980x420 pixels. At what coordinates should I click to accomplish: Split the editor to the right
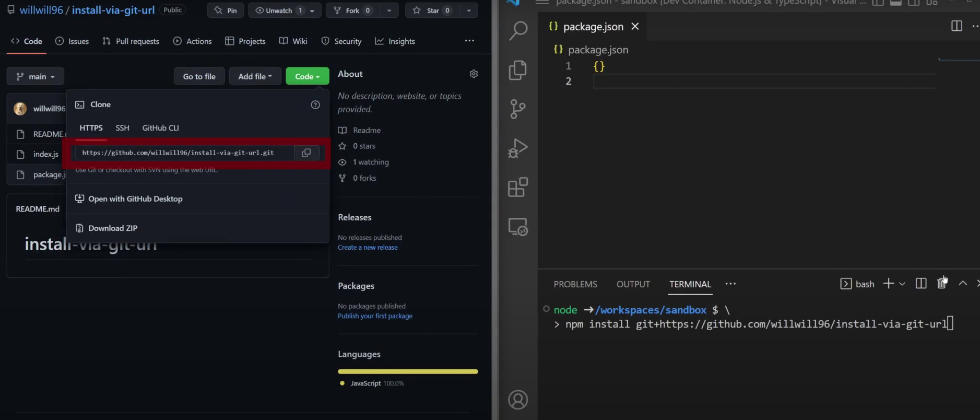[x=957, y=26]
